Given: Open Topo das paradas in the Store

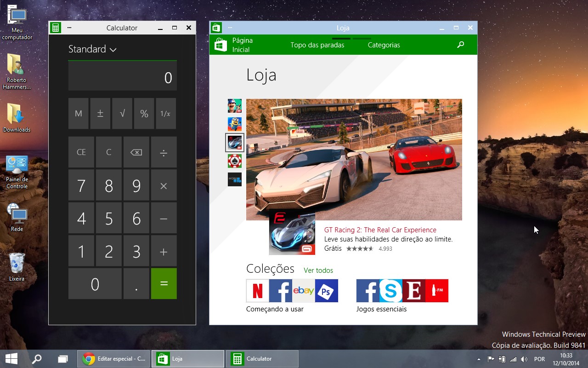Looking at the screenshot, I should (x=317, y=45).
